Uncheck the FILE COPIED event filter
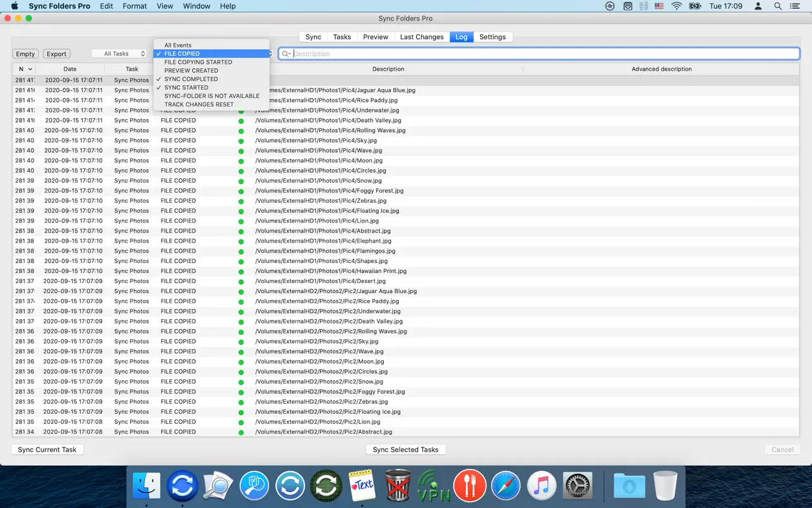 (x=182, y=54)
